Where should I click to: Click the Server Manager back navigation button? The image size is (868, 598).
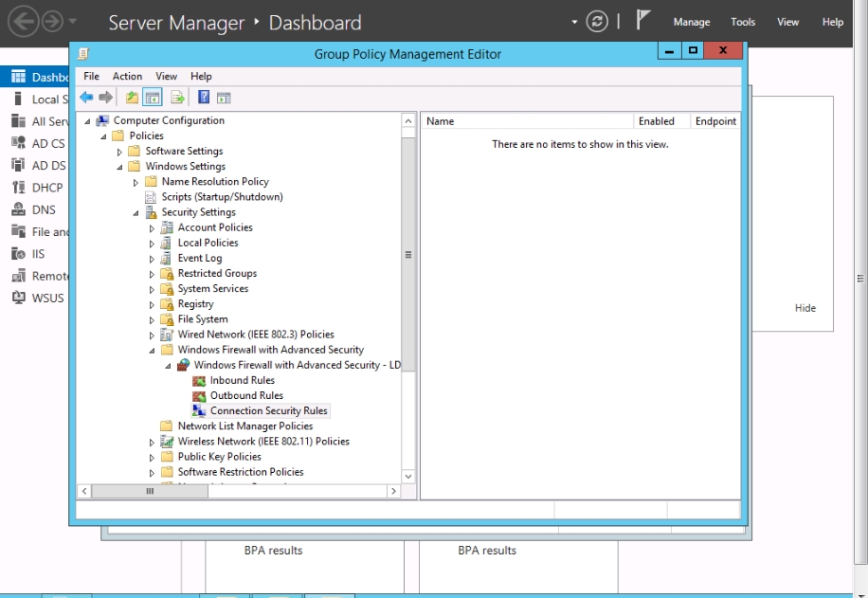[x=24, y=22]
